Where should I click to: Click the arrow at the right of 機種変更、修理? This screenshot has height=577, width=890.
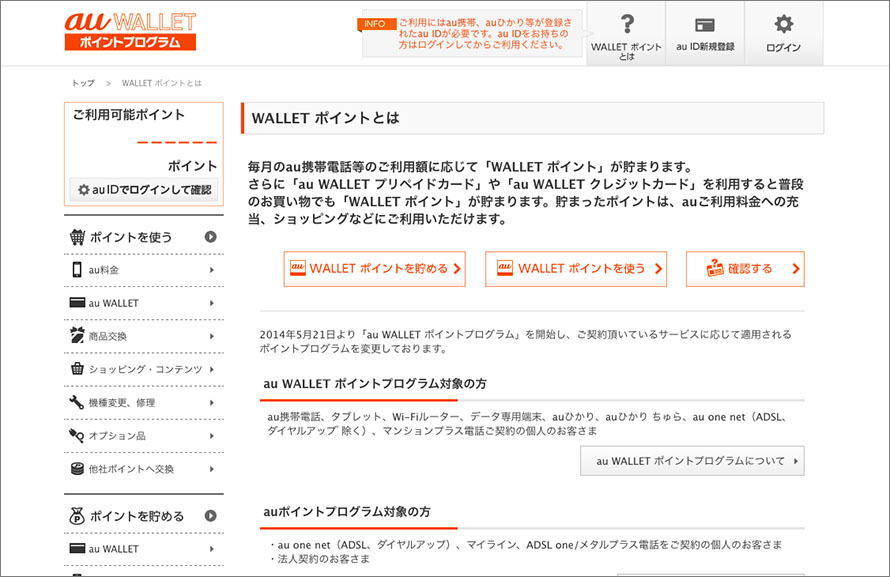tap(212, 403)
